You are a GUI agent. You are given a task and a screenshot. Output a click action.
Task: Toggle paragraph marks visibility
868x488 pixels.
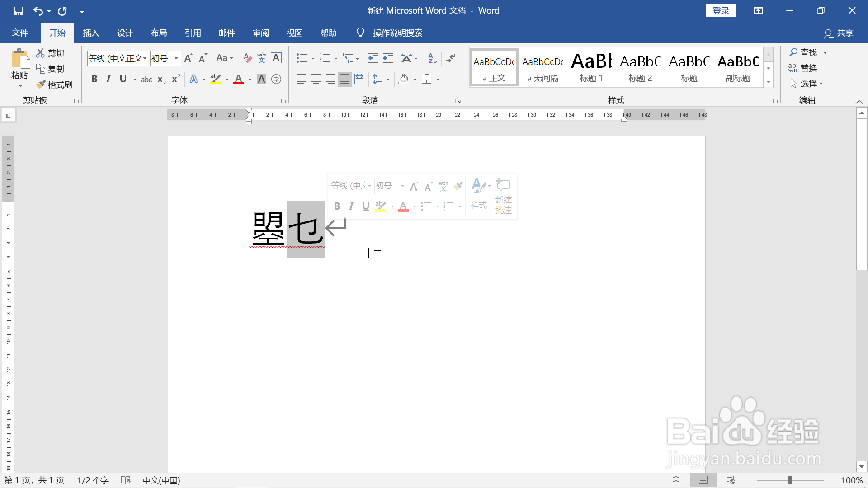[x=450, y=58]
